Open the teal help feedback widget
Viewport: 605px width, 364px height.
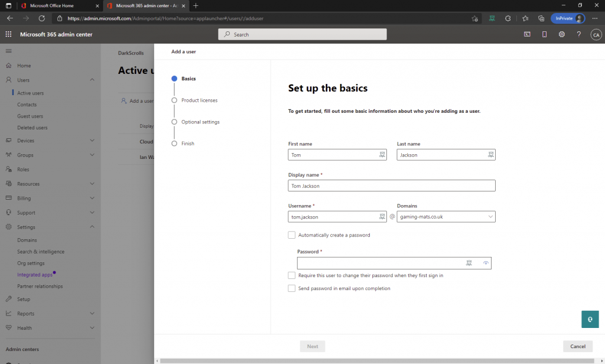tap(590, 319)
